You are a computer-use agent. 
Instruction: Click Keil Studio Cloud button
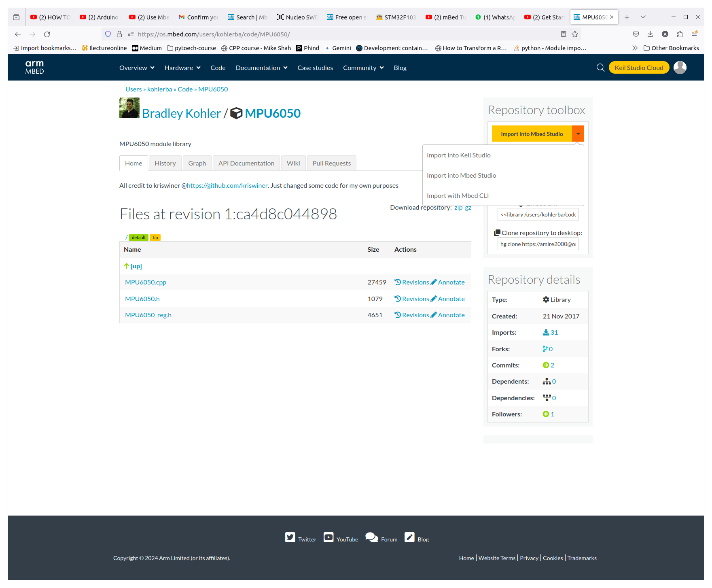point(639,68)
